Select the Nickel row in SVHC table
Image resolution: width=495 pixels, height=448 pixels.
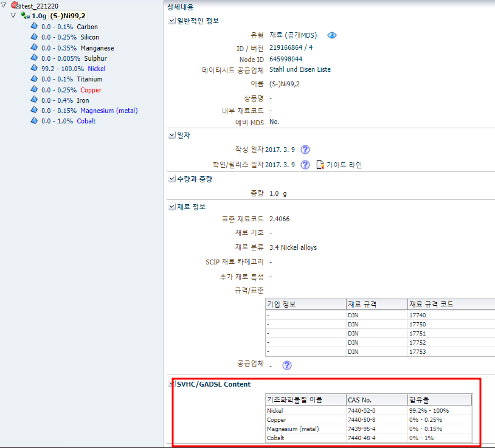(369, 411)
